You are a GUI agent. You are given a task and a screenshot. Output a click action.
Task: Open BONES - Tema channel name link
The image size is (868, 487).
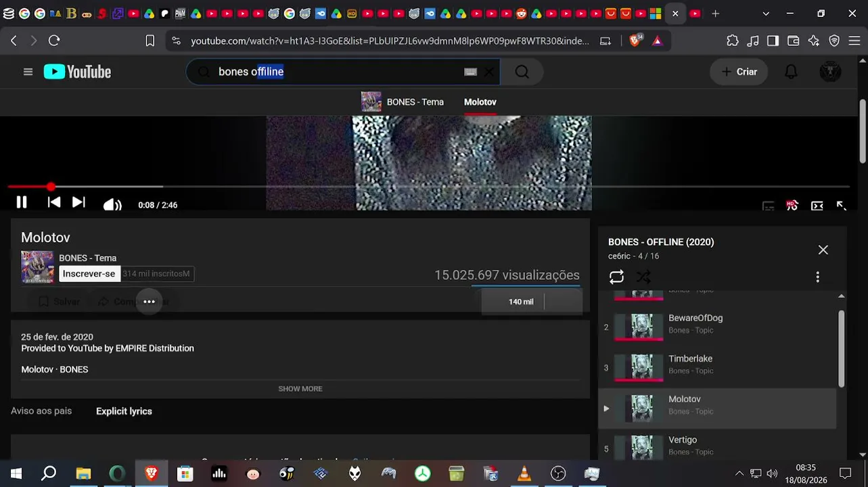87,258
